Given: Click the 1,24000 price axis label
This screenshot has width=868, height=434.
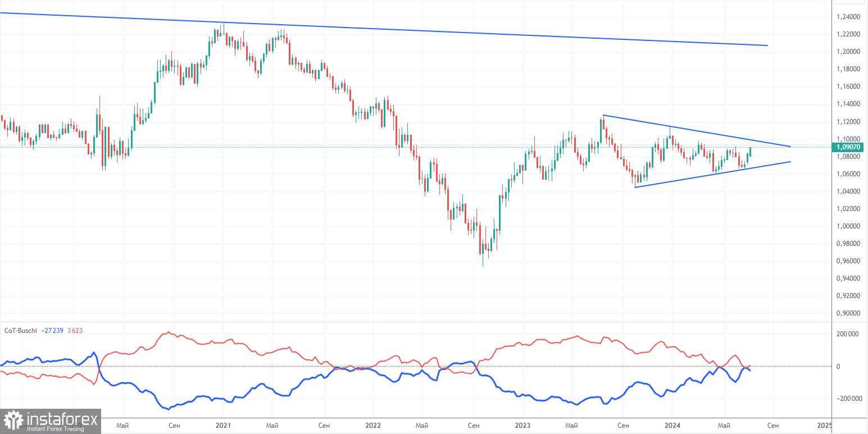Looking at the screenshot, I should click(x=848, y=17).
